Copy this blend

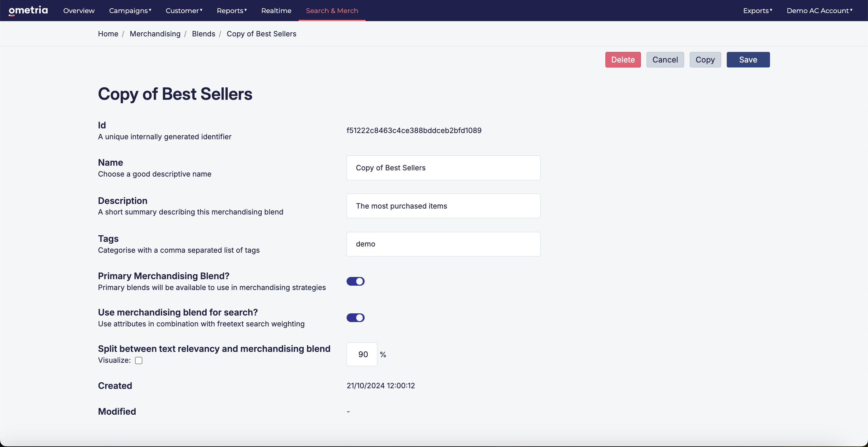pos(705,60)
